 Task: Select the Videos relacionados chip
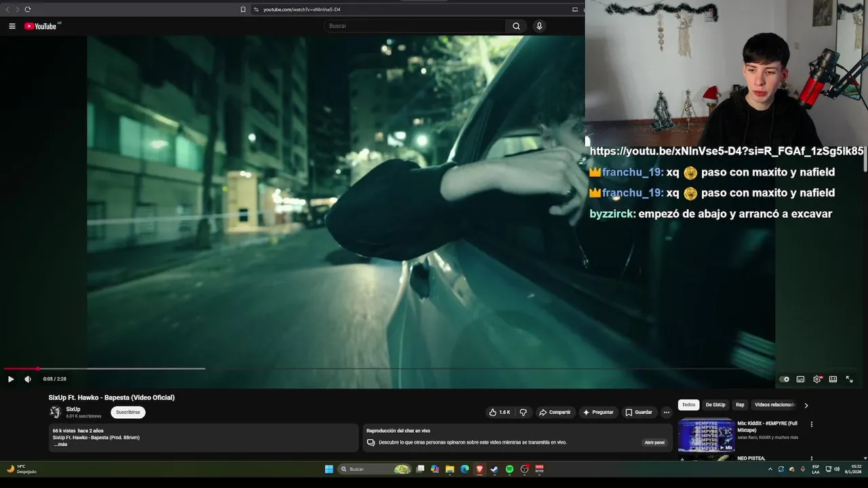(x=774, y=405)
